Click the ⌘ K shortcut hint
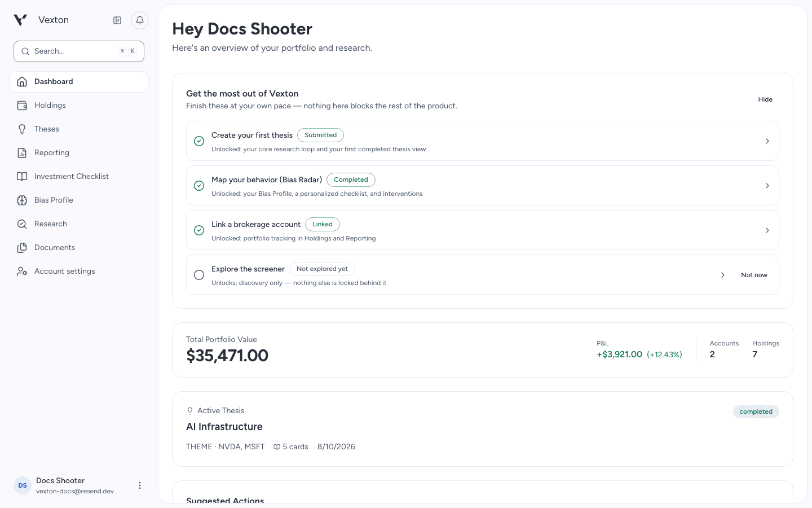812x508 pixels. click(x=127, y=51)
